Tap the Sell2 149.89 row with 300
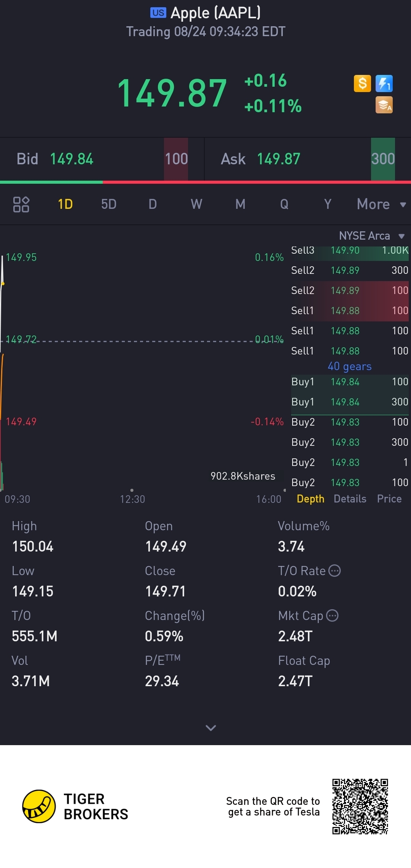The width and height of the screenshot is (411, 868). pyautogui.click(x=350, y=270)
